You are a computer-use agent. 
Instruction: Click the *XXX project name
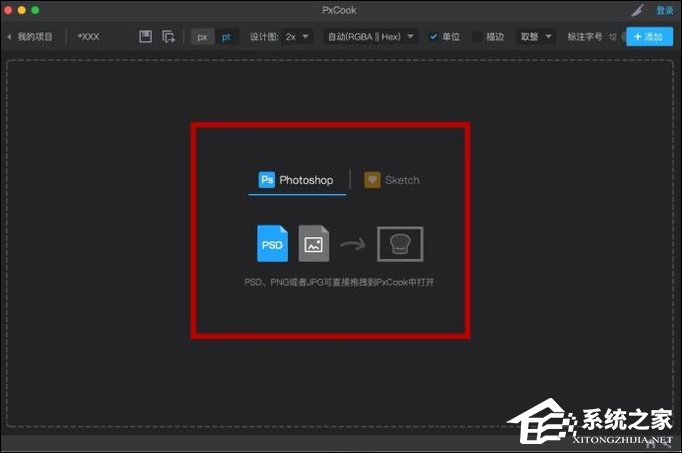[88, 37]
